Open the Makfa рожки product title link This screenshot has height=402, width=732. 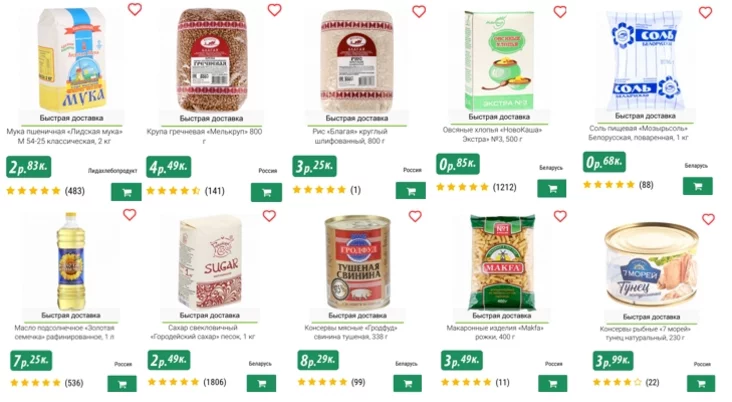click(x=495, y=332)
